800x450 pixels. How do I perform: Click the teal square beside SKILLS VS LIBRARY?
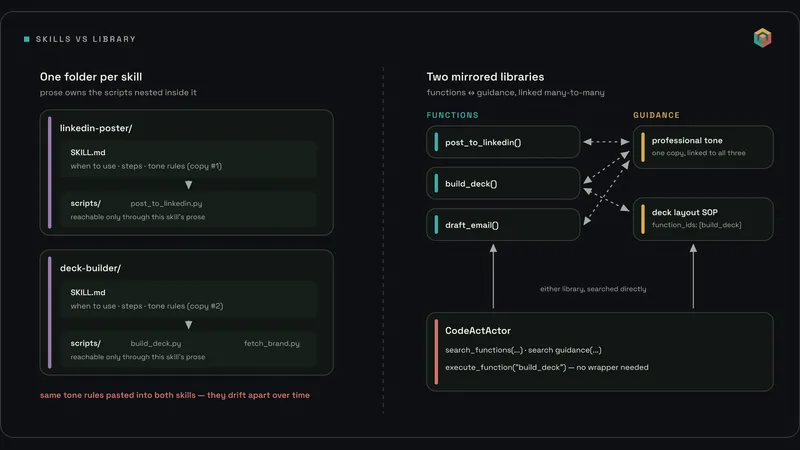click(x=27, y=39)
